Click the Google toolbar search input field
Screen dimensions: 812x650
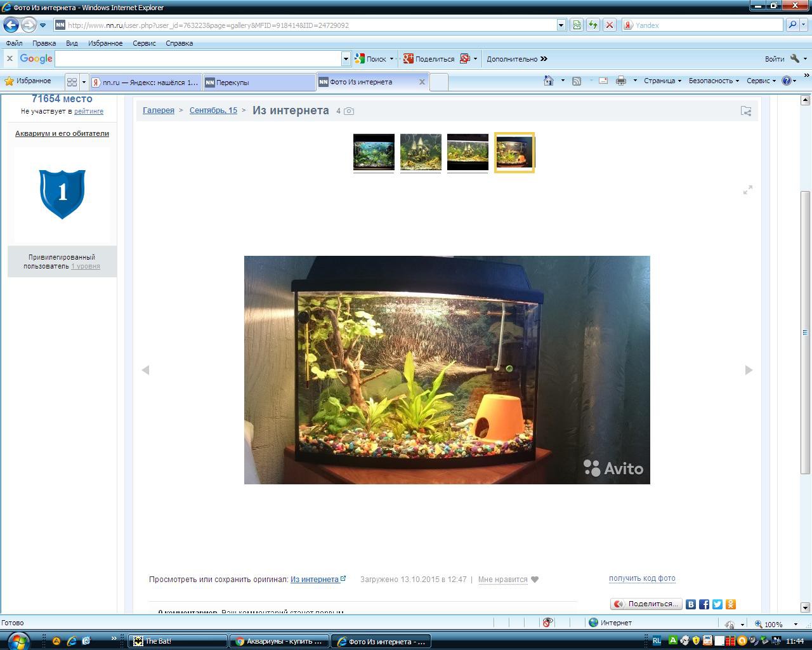tap(199, 58)
